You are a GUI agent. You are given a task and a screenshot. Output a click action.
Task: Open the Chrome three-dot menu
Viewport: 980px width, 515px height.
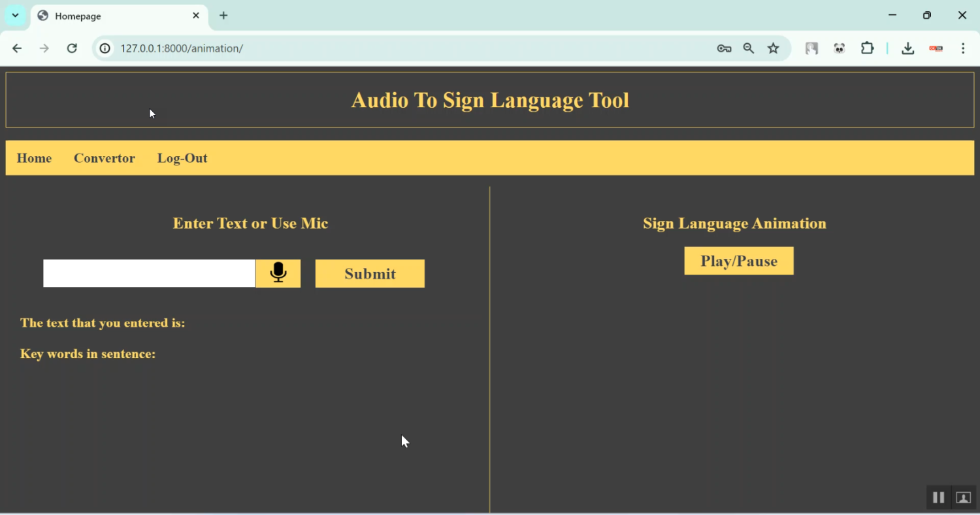[963, 48]
